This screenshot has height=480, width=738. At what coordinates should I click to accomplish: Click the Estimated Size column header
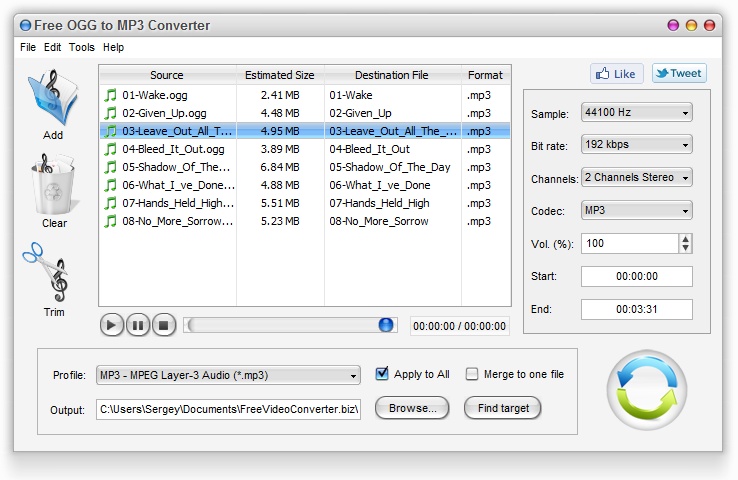280,75
